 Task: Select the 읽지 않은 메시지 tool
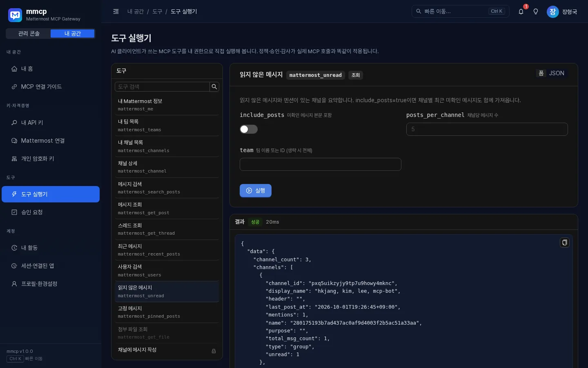point(167,292)
